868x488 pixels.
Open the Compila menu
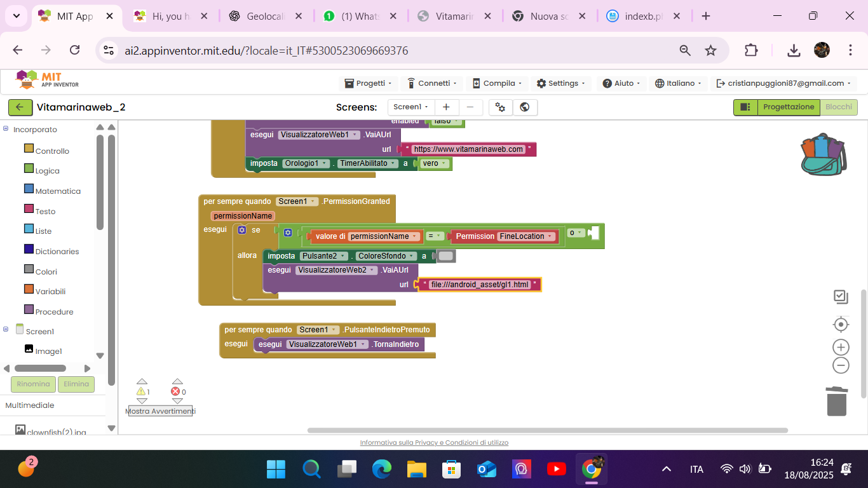pos(497,83)
